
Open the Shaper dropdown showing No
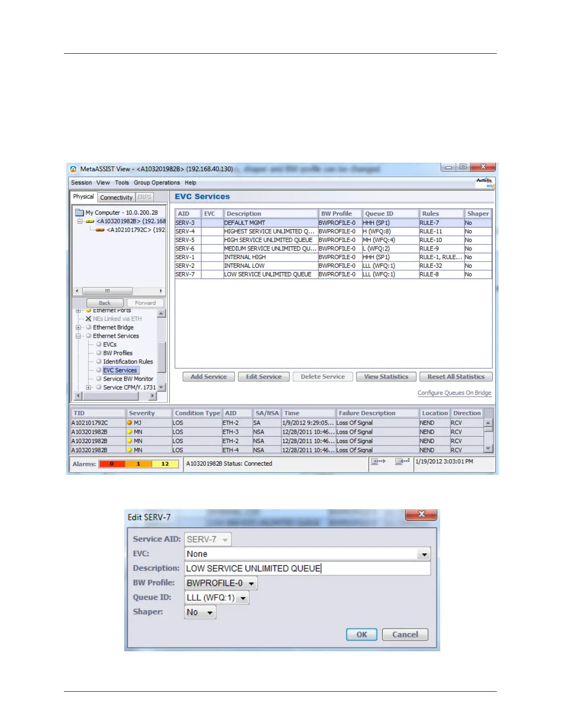[x=210, y=613]
